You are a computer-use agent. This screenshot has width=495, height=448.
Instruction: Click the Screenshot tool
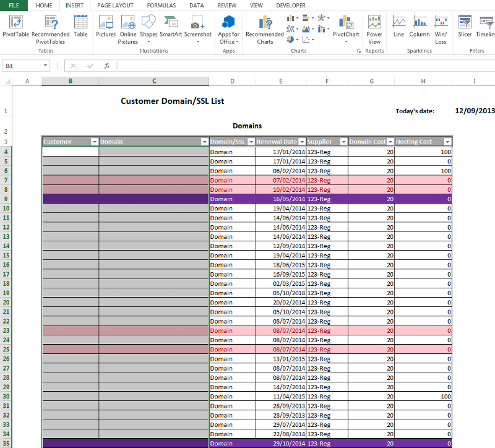point(197,29)
